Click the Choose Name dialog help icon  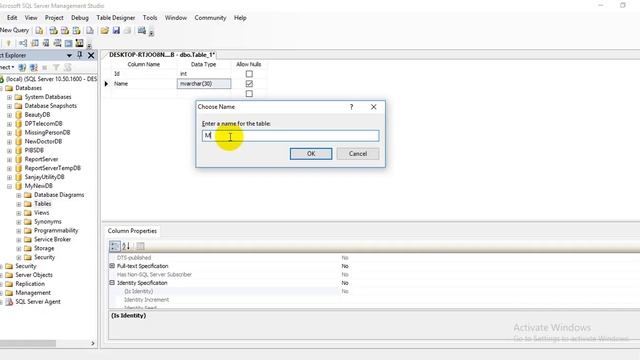[x=351, y=107]
